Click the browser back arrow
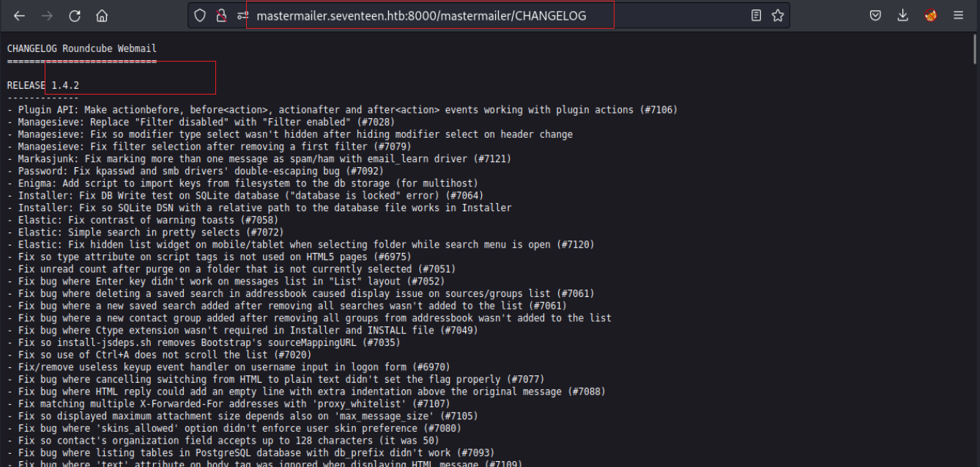Screen dimensions: 980x467 (x=19, y=15)
